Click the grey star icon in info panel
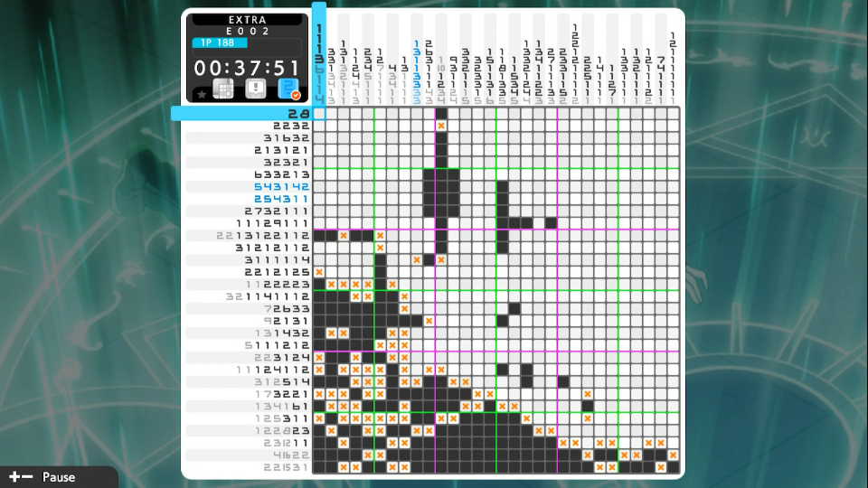Screen dimensions: 868x488 pos(202,95)
